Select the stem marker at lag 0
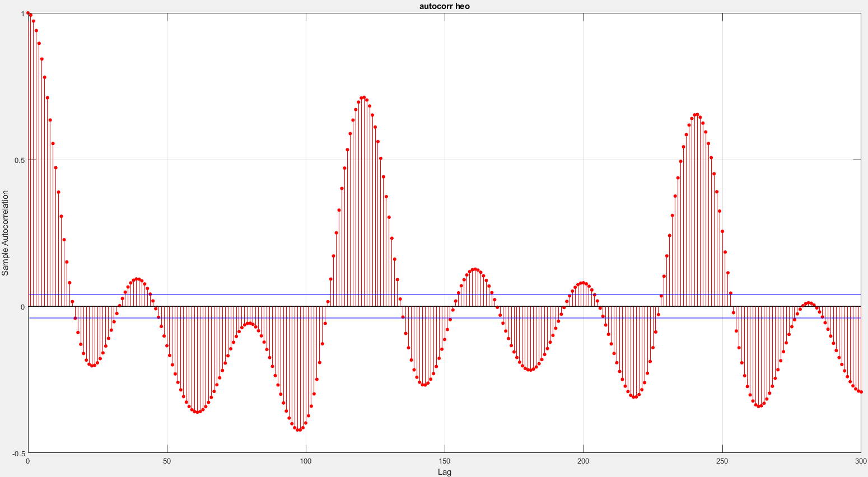This screenshot has height=477, width=868. (x=28, y=13)
